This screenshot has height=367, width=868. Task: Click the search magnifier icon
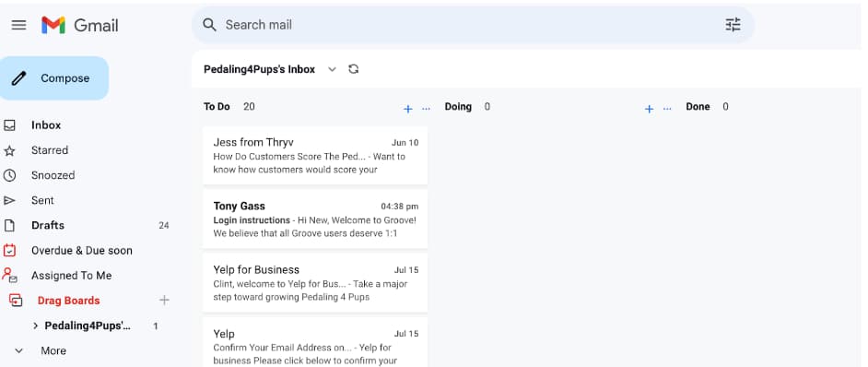point(209,25)
